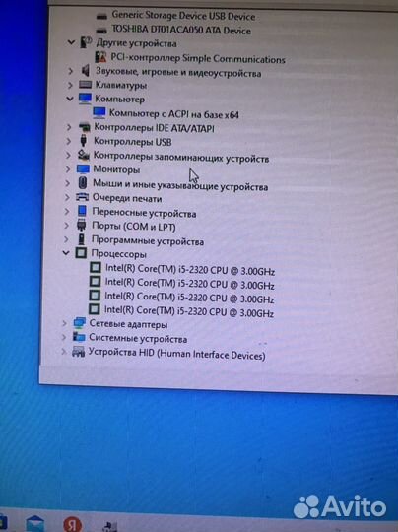Image resolution: width=398 pixels, height=532 pixels.
Task: Select the third i5-2320 CPU entry
Action: (x=189, y=298)
